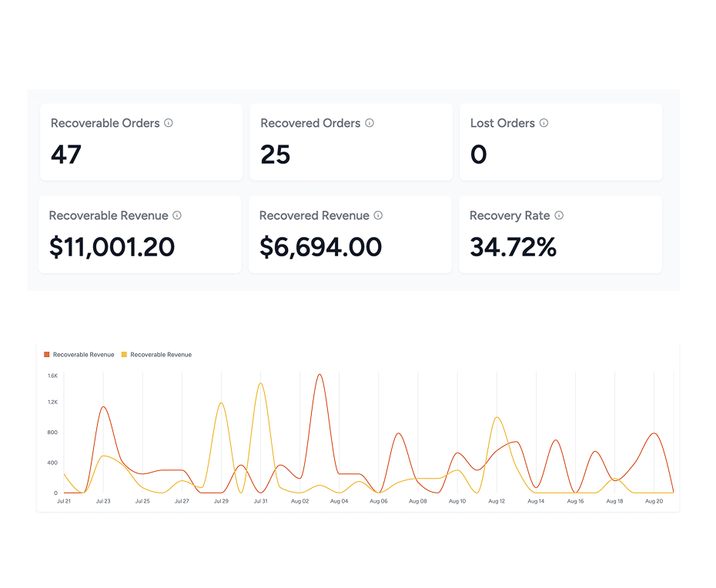Click the info icon beside Recovered Orders
The height and width of the screenshot is (588, 716).
coord(370,123)
